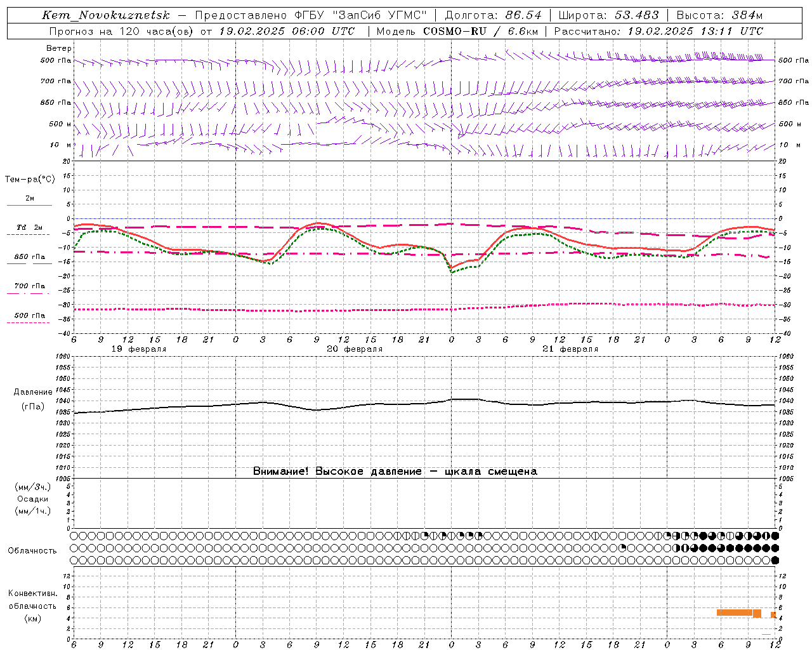Screen dimensions: 812x650
Task: Click the latitude value Широта: 53.483
Action: pyautogui.click(x=609, y=15)
